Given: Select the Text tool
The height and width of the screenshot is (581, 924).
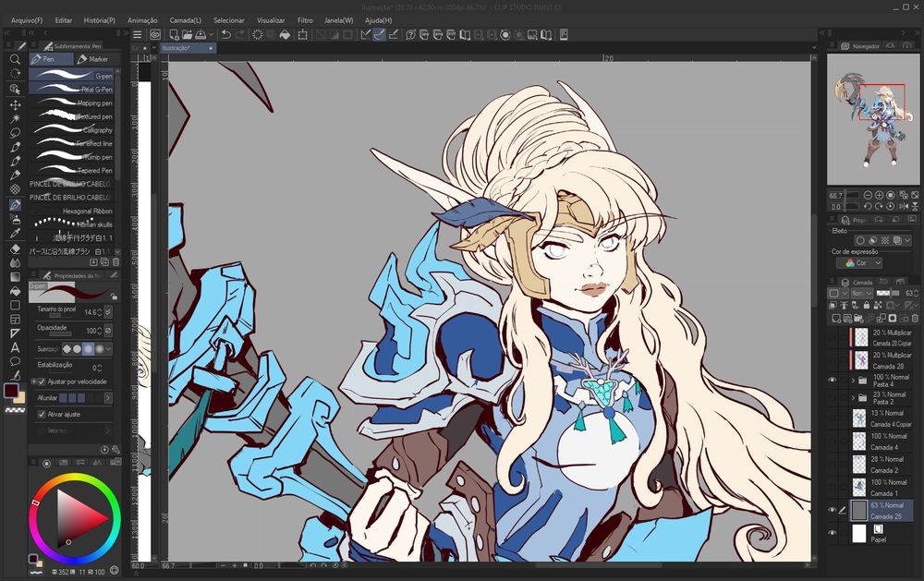Looking at the screenshot, I should click(16, 347).
